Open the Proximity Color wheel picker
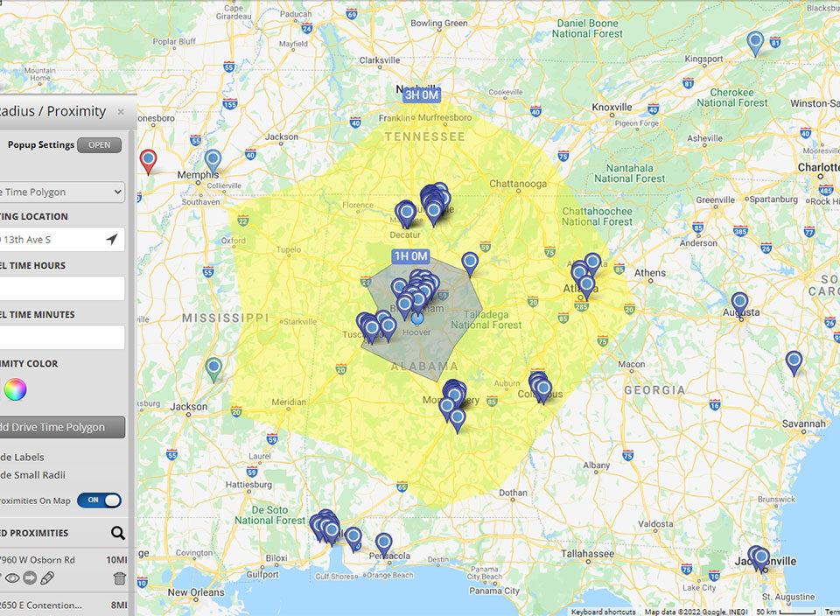840x616 pixels. pyautogui.click(x=15, y=389)
